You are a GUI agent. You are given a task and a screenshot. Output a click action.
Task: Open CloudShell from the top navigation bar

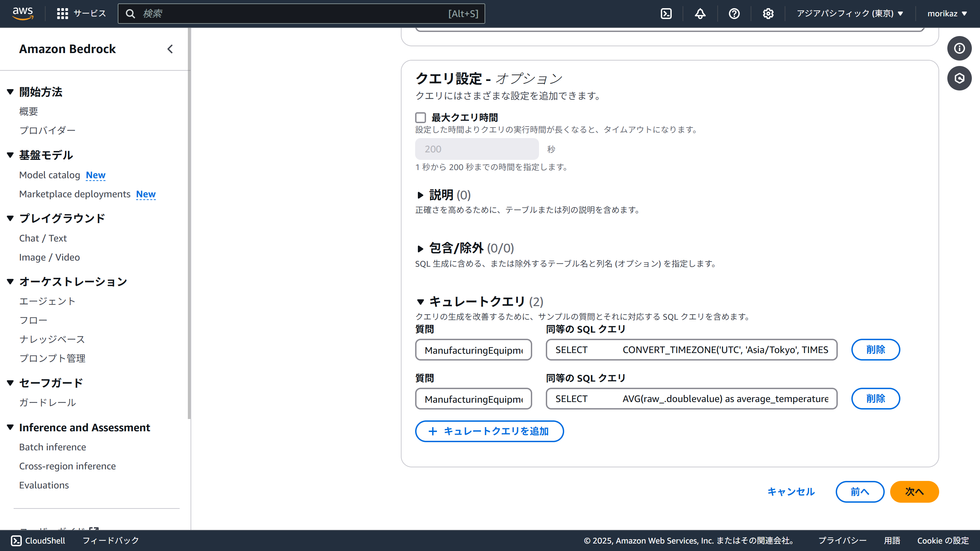(666, 14)
